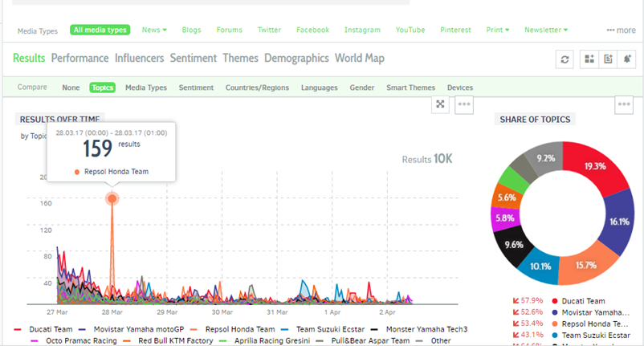The height and width of the screenshot is (346, 644).
Task: Expand the News media type dropdown
Action: [154, 30]
